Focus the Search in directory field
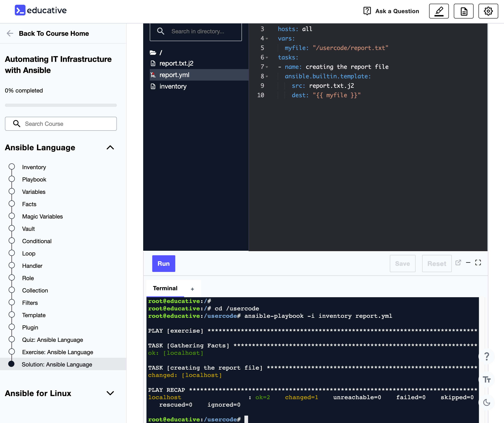504x423 pixels. tap(196, 31)
